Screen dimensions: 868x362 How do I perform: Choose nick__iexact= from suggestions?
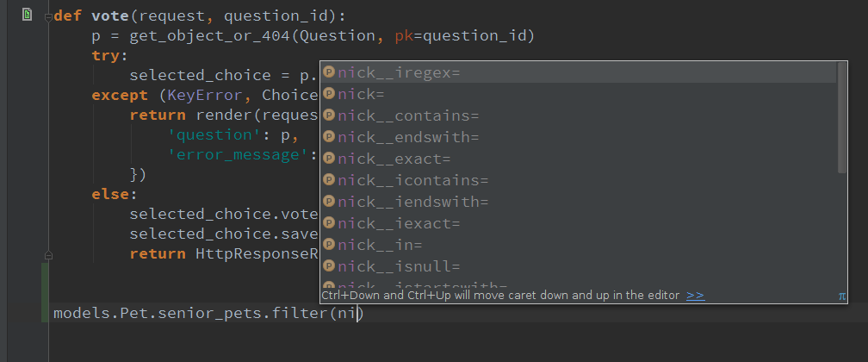[579, 223]
